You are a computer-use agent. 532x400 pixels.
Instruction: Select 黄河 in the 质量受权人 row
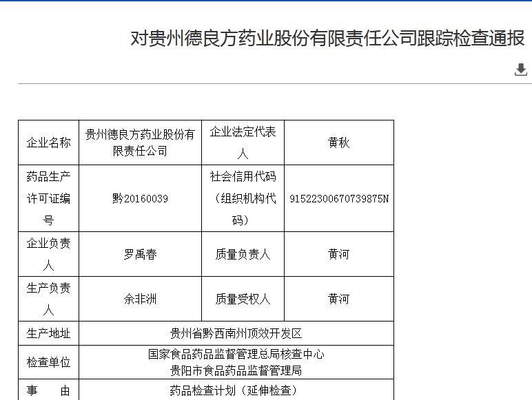(x=338, y=299)
